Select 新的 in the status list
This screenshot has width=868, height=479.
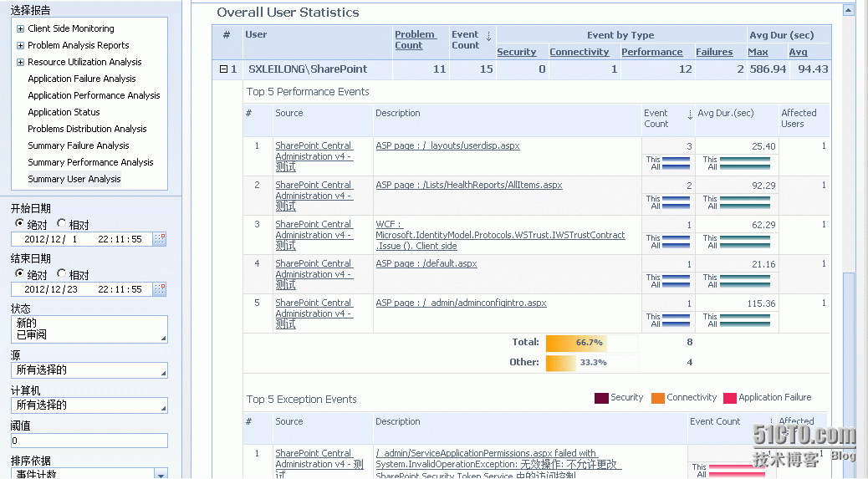coord(27,323)
